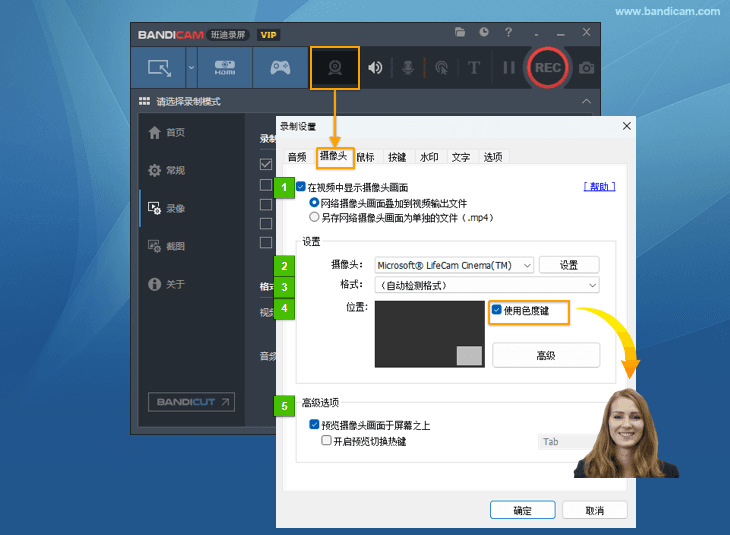Click the BANDICUT link button
The image size is (730, 535).
191,402
